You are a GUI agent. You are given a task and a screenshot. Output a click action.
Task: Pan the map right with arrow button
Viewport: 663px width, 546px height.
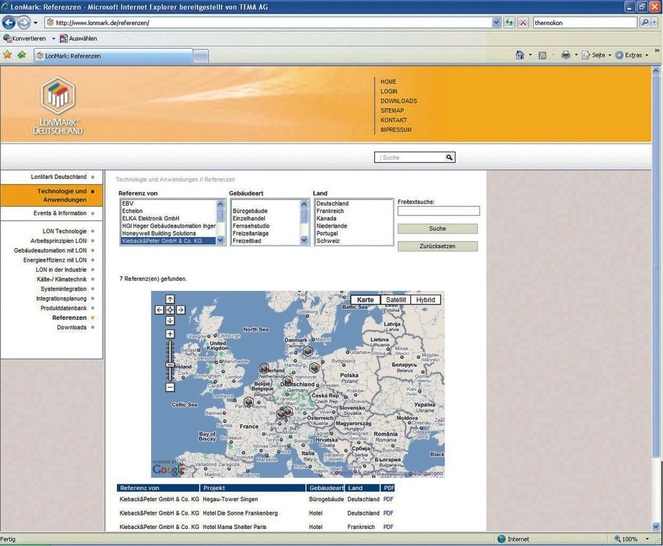[181, 310]
